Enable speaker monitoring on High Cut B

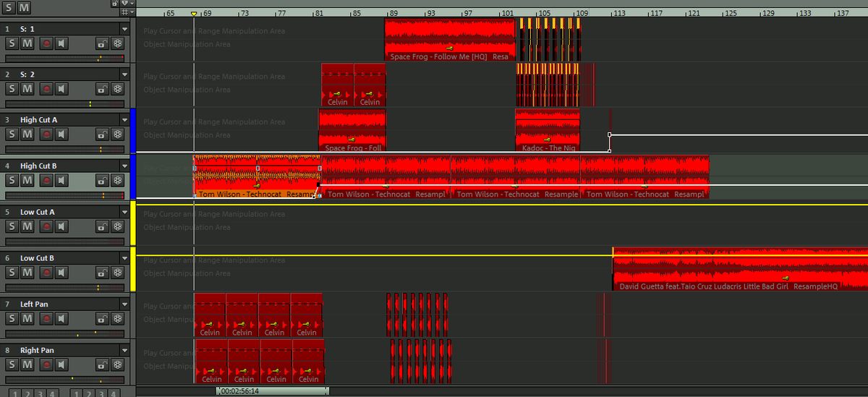62,181
